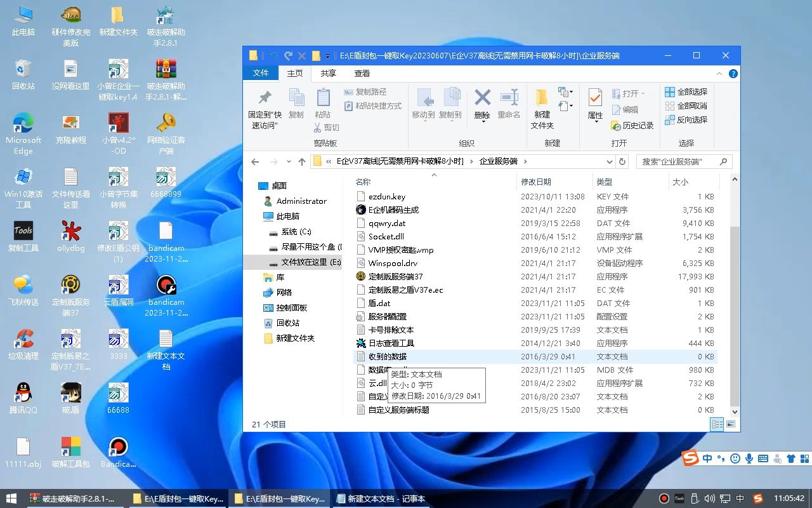Click Select all (全部选择)
The image size is (812, 508).
[686, 92]
